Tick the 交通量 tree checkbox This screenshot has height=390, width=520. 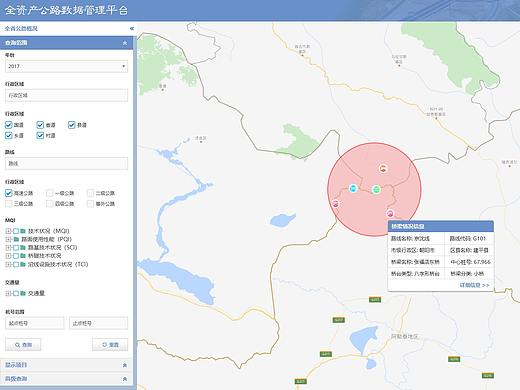16,293
